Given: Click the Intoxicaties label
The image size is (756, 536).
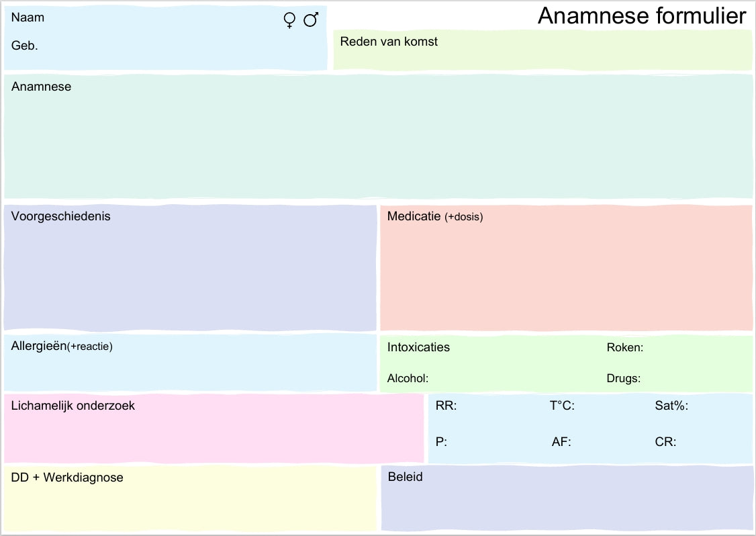Looking at the screenshot, I should 418,347.
